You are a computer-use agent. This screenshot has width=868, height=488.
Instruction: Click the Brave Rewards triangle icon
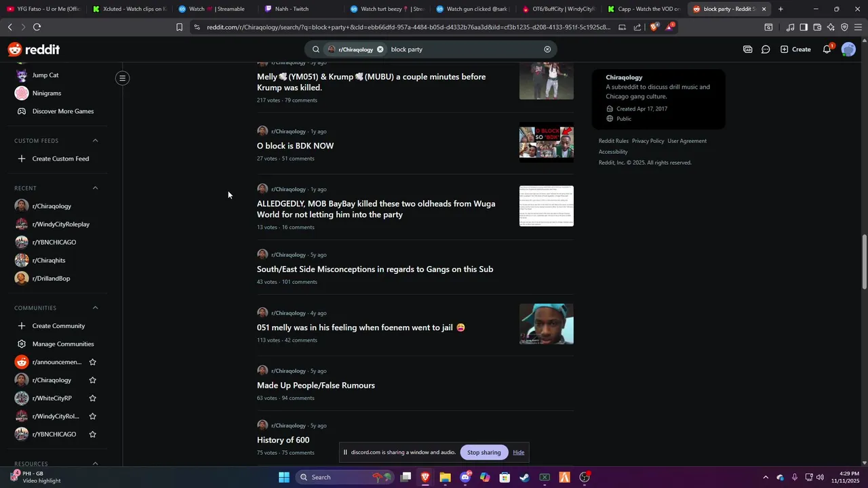coord(669,27)
